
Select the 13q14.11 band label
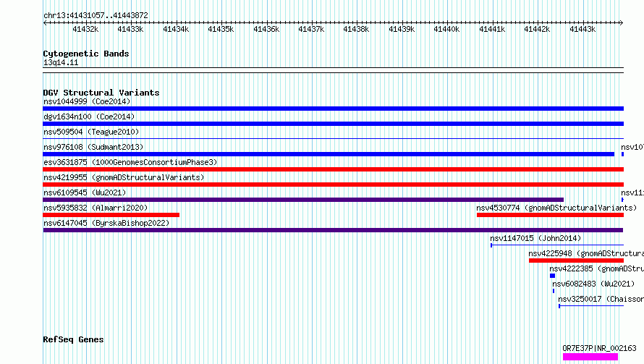(61, 62)
